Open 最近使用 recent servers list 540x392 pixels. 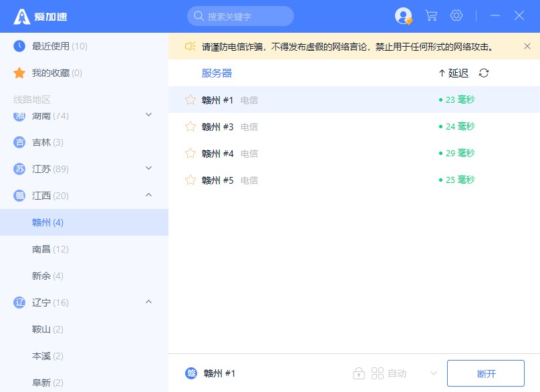coord(59,46)
